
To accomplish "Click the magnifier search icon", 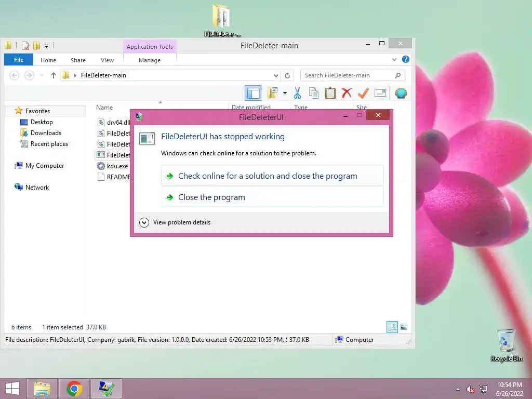I will tap(397, 75).
